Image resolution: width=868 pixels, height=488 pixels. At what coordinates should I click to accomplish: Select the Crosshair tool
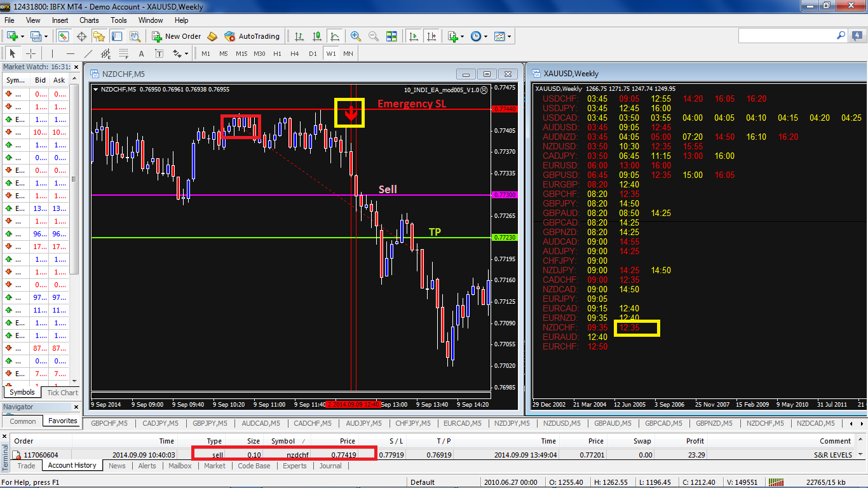31,54
